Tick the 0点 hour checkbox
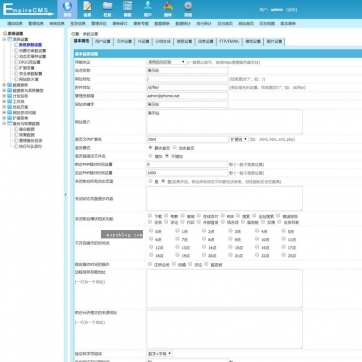 [x=151, y=231]
